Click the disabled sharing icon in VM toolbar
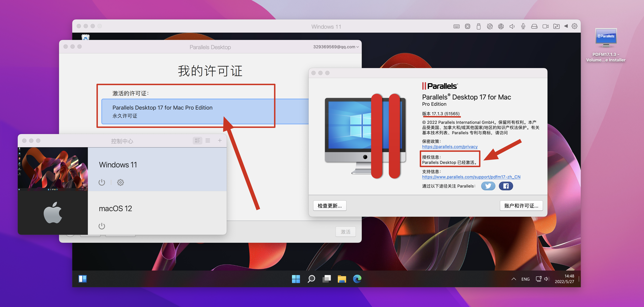The image size is (644, 307). 490,27
